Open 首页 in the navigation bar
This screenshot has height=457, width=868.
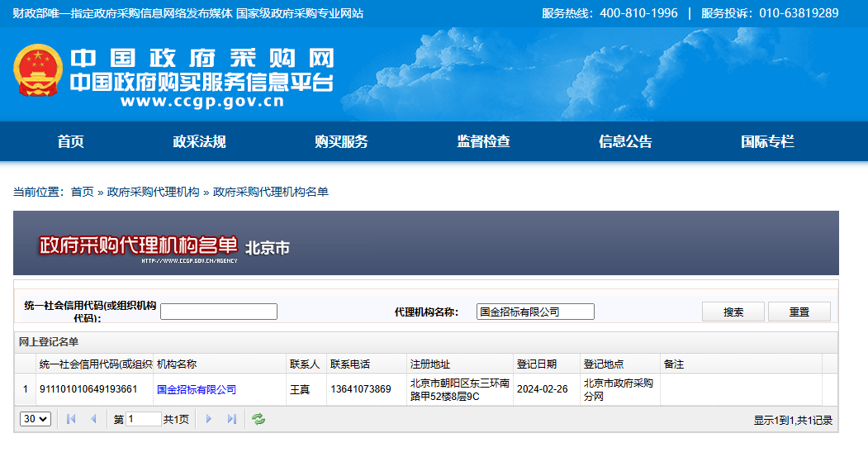(71, 141)
